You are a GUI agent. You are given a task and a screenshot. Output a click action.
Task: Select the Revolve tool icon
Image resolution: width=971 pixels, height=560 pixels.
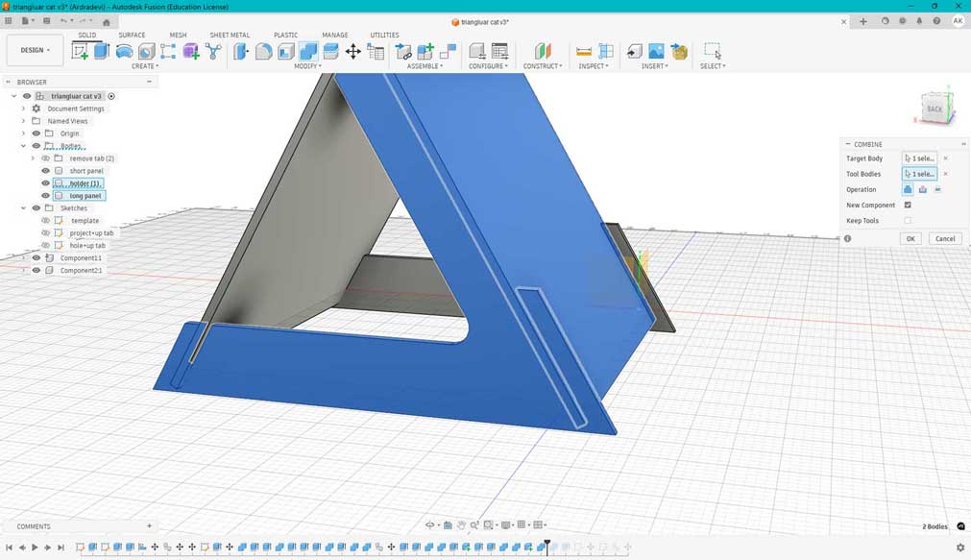coord(124,51)
